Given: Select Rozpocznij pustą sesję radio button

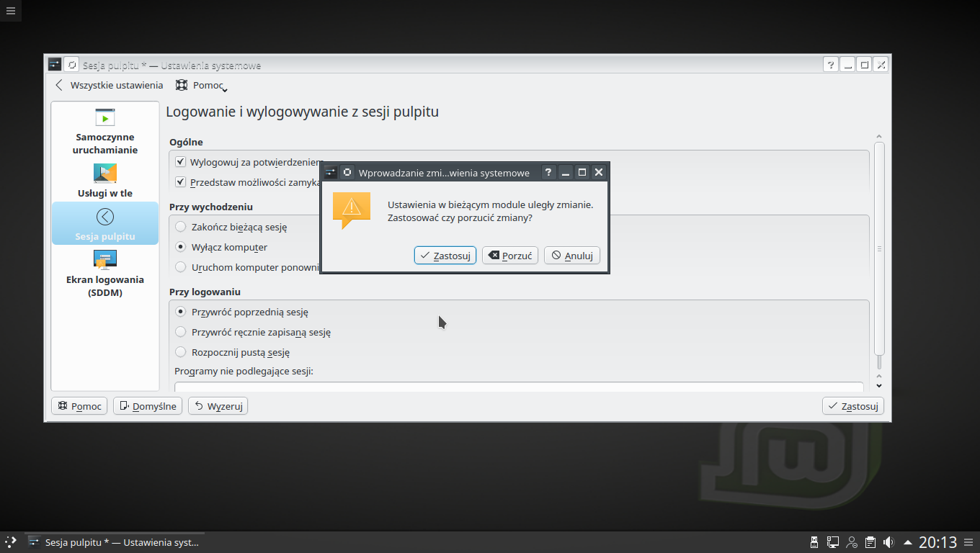Looking at the screenshot, I should (x=181, y=352).
